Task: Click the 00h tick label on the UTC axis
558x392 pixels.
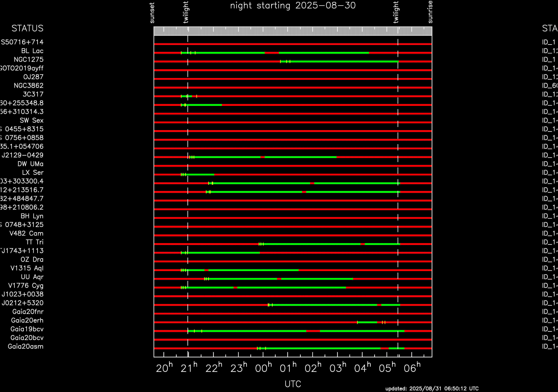Action: click(x=263, y=368)
